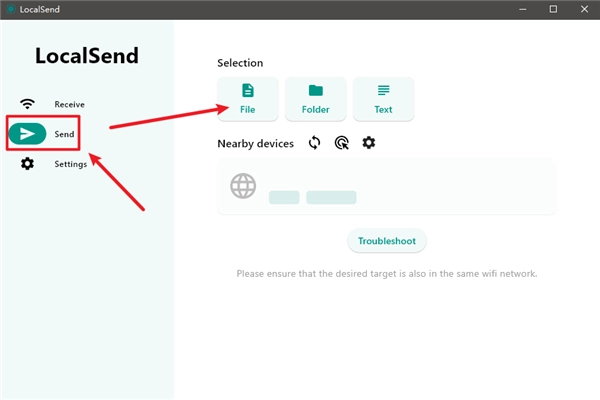Image resolution: width=600 pixels, height=400 pixels.
Task: Click the LocalSend heading in sidebar
Action: 87,56
